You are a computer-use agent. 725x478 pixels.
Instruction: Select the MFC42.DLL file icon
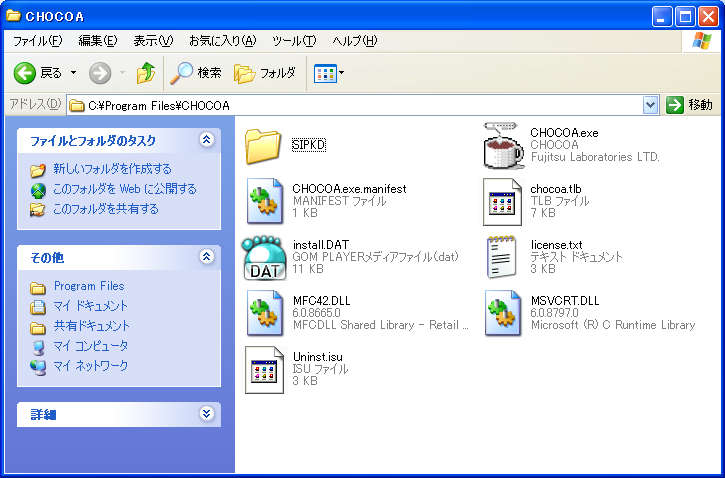(x=265, y=313)
